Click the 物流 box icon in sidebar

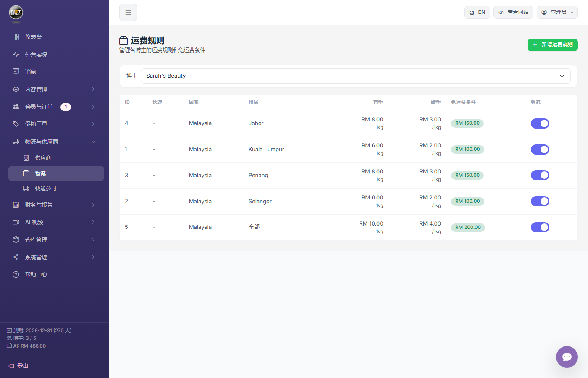click(26, 173)
